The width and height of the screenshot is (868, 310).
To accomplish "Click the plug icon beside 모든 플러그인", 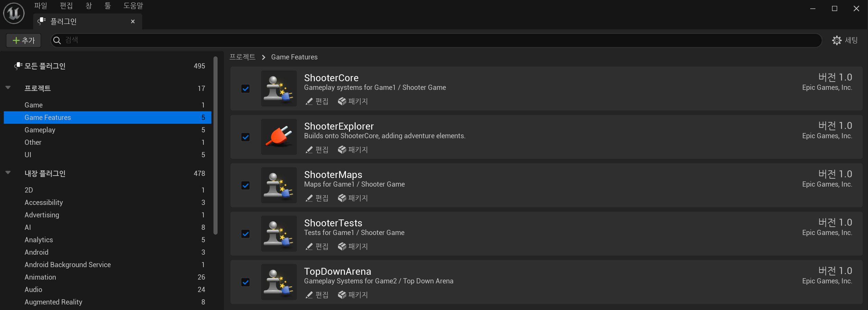I will click(x=18, y=66).
